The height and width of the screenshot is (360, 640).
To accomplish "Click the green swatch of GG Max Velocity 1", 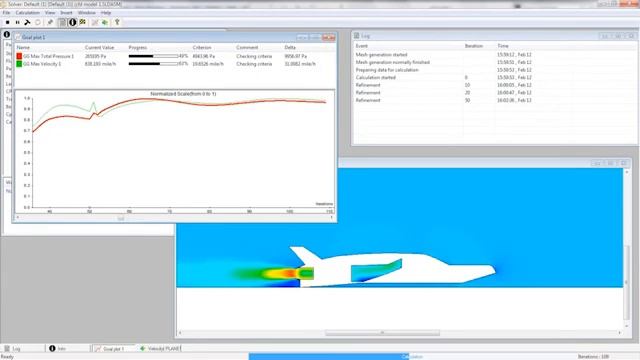I will [19, 64].
